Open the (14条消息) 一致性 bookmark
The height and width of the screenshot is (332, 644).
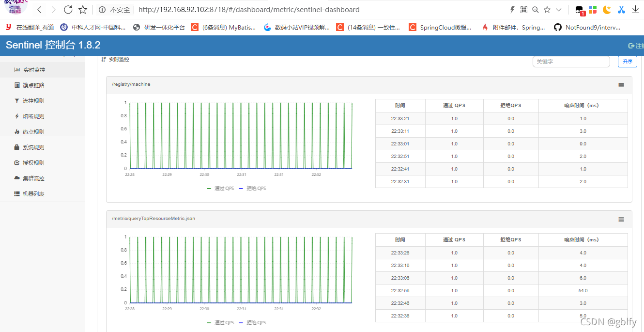click(368, 28)
